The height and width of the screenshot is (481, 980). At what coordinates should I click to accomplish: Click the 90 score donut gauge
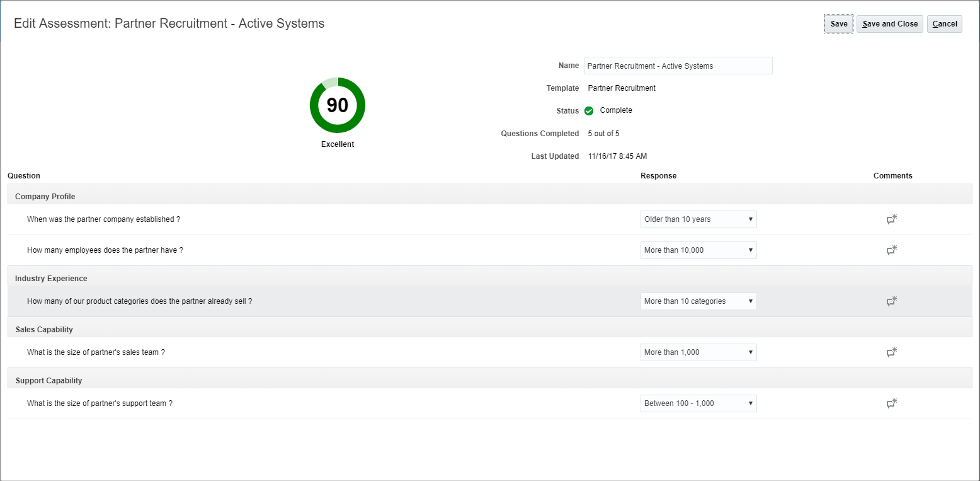click(338, 105)
